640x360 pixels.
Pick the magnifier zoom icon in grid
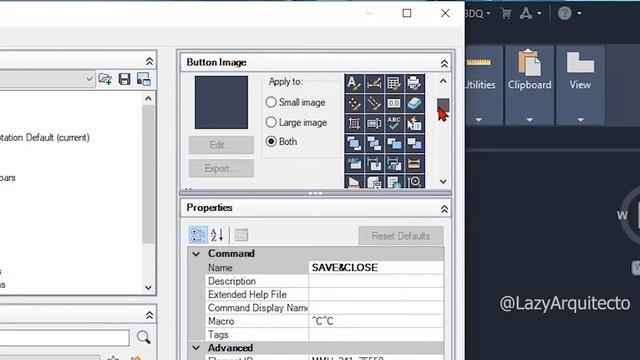(414, 181)
